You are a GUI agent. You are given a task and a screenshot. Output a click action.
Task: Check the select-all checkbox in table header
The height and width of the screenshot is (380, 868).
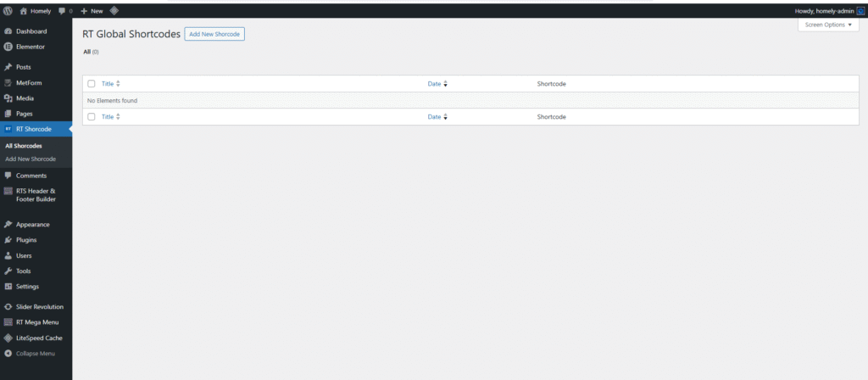pos(92,84)
